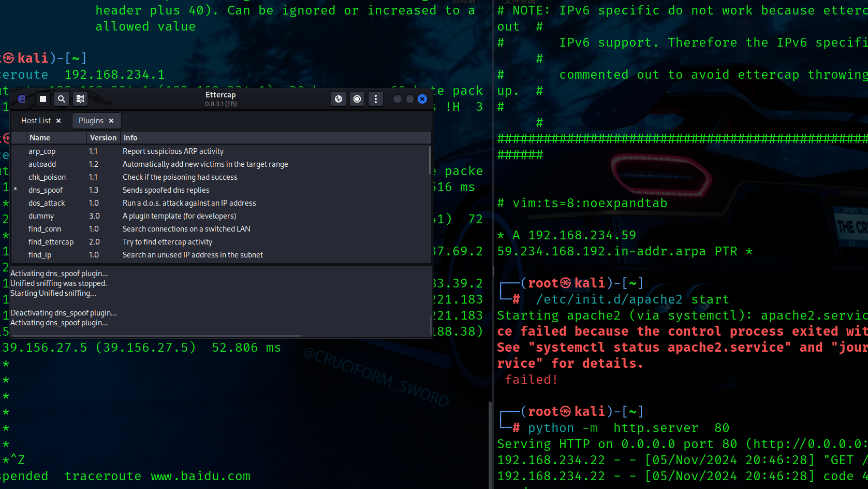Click 'Report suspicious ARP activity' info text
The height and width of the screenshot is (489, 868).
(x=173, y=151)
